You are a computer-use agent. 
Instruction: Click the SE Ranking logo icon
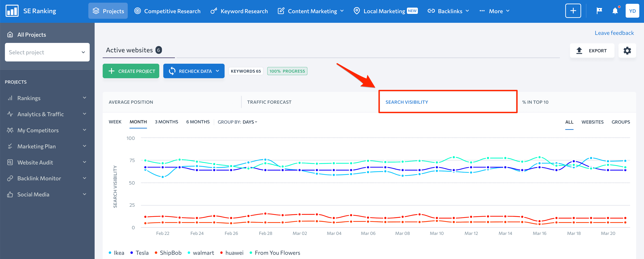12,11
